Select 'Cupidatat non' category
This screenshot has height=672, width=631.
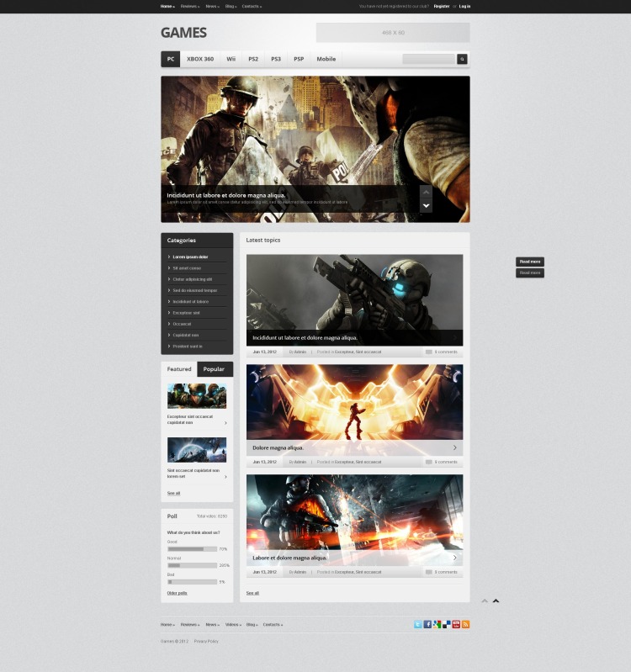[x=186, y=335]
